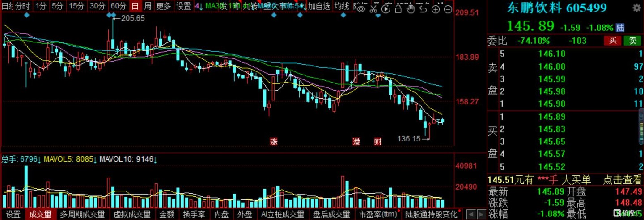This screenshot has width=644, height=220.
Task: Select 陆股通持股变化 indicator tab
Action: (431, 215)
